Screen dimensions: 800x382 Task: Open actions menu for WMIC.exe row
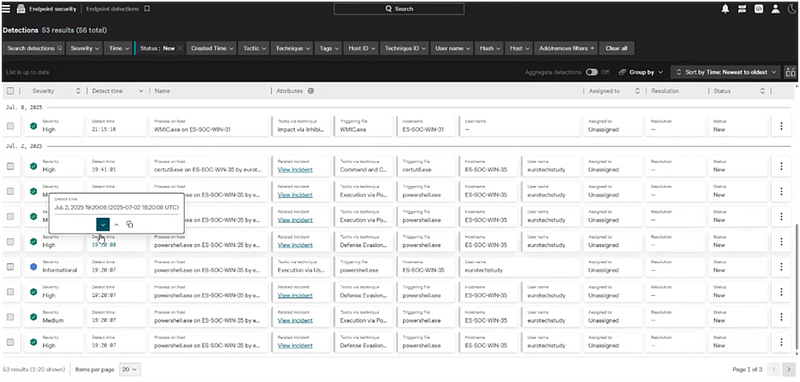(781, 126)
